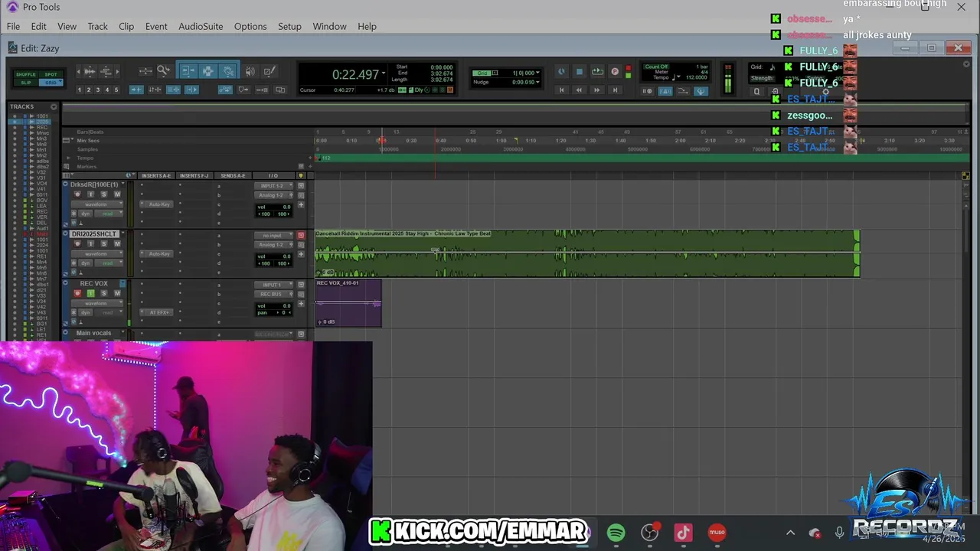
Task: Enable Spot edit mode
Action: click(x=51, y=74)
